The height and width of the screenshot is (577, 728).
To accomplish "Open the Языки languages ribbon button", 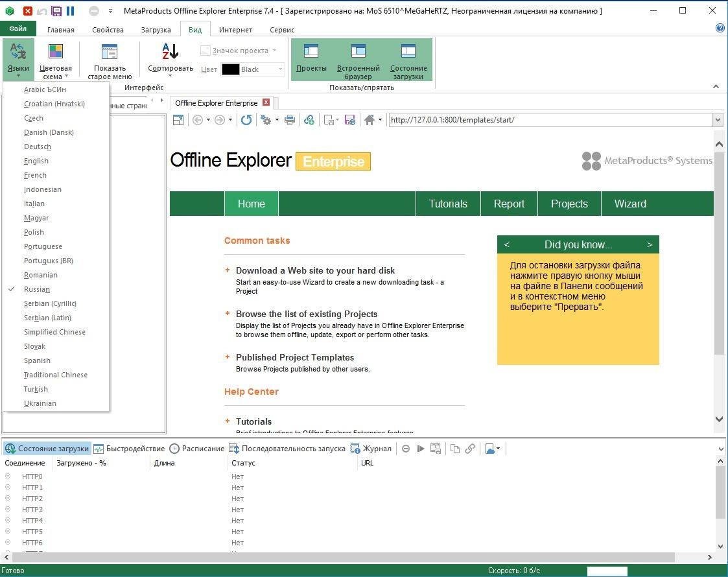I will pos(18,60).
